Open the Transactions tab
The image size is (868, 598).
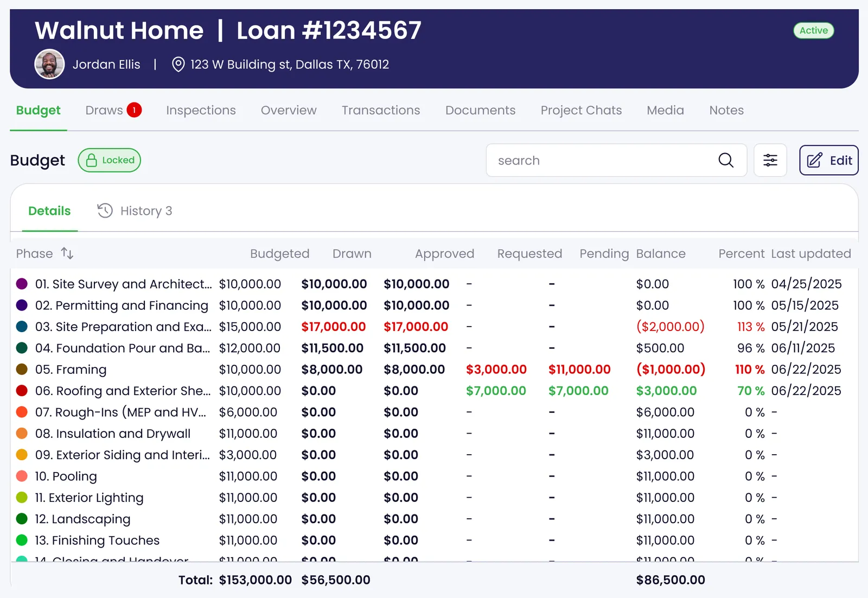pos(381,110)
